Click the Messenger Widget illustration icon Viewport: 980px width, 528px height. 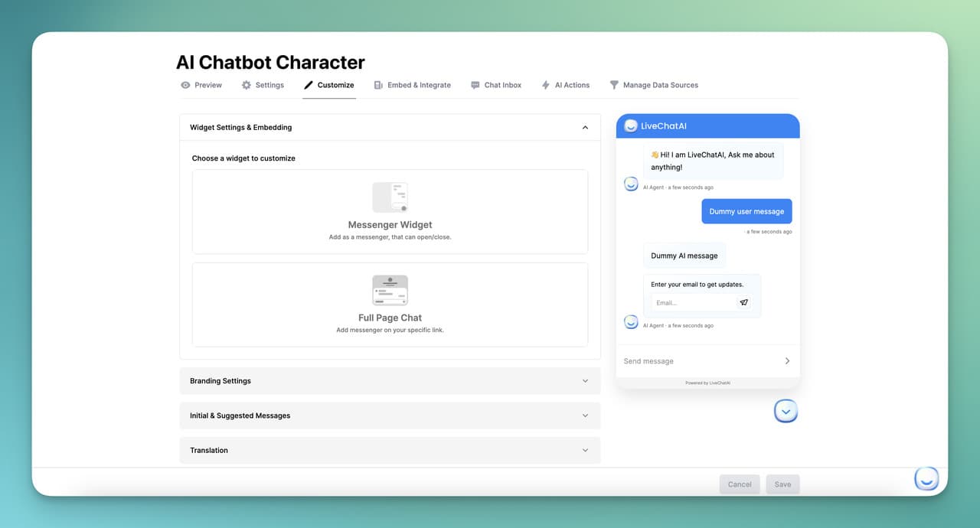(390, 197)
